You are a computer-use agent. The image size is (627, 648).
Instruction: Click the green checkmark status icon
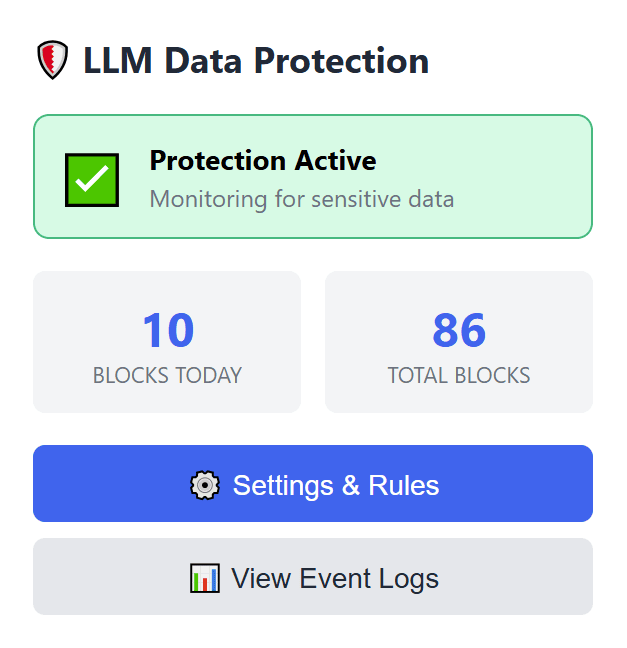coord(92,180)
